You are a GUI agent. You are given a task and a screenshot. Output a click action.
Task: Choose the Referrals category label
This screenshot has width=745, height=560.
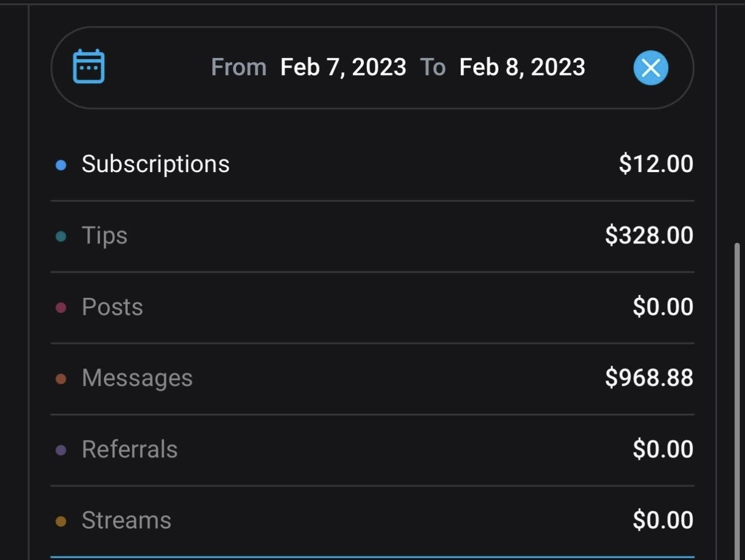tap(129, 449)
